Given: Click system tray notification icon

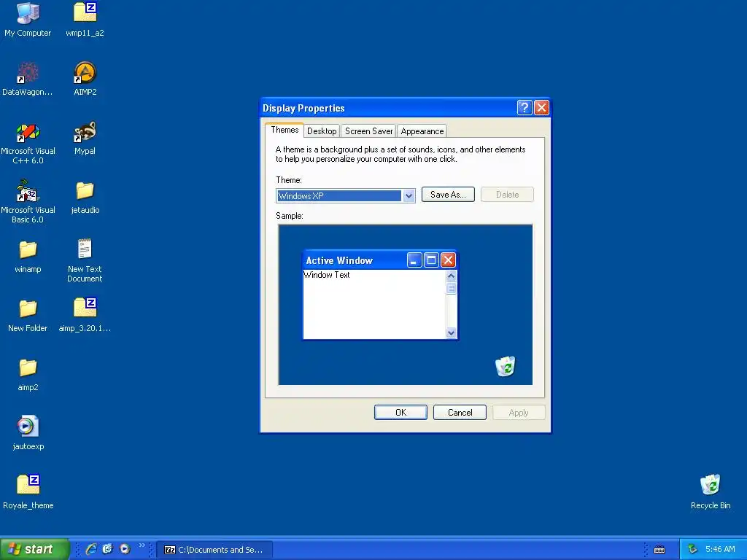Looking at the screenshot, I should [x=692, y=550].
